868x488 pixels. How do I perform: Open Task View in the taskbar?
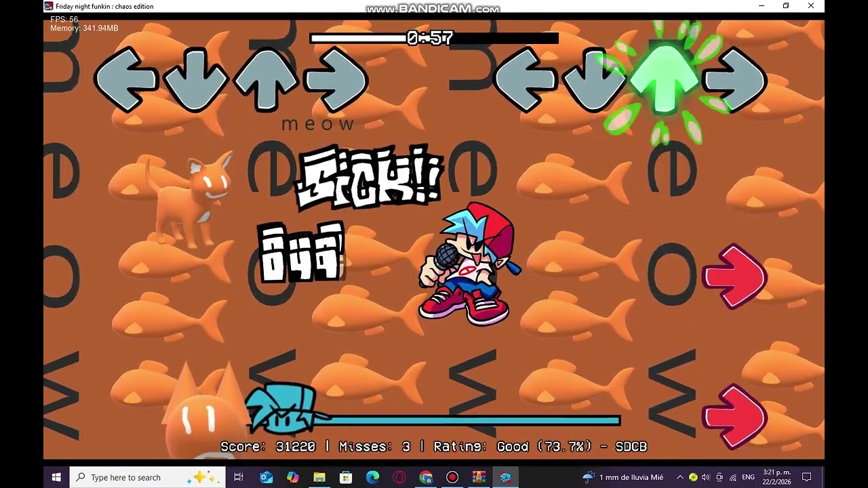click(239, 477)
